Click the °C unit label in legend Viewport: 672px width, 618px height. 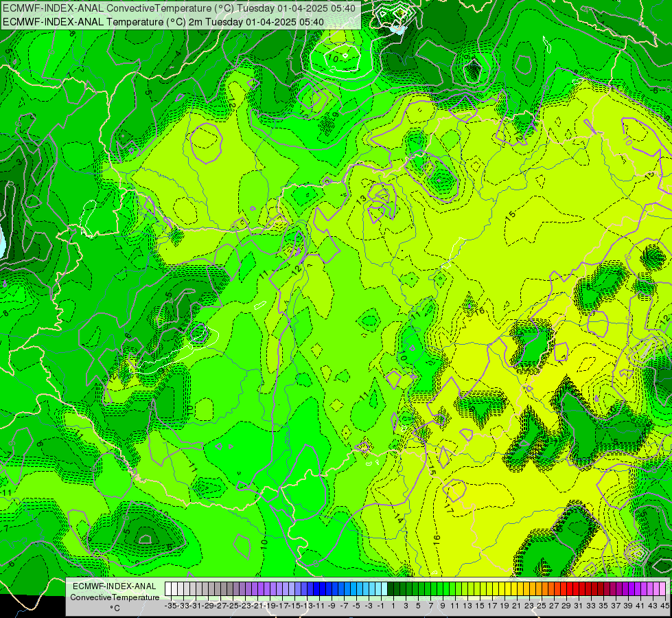[115, 608]
